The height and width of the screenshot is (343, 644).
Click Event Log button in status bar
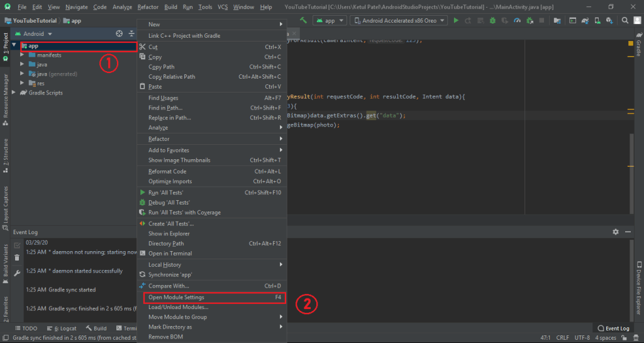pyautogui.click(x=613, y=329)
